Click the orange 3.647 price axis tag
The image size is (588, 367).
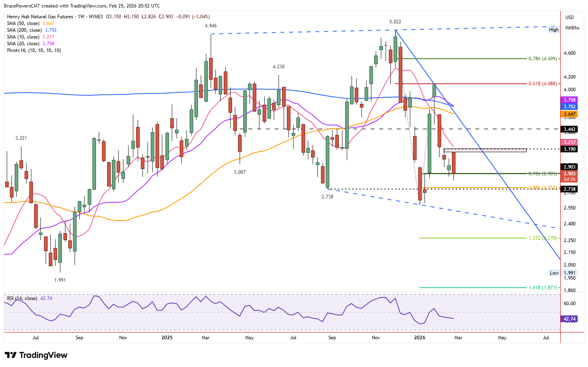pos(569,114)
